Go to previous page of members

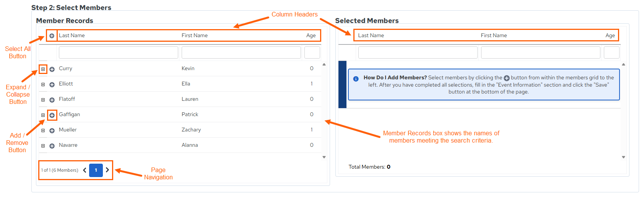(85, 170)
